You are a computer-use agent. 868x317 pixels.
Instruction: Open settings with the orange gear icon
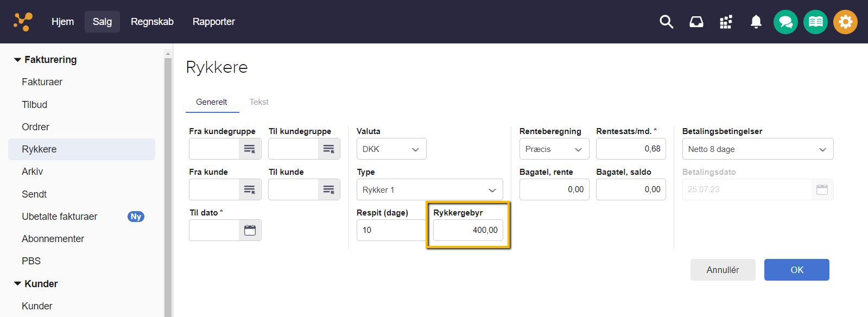845,22
